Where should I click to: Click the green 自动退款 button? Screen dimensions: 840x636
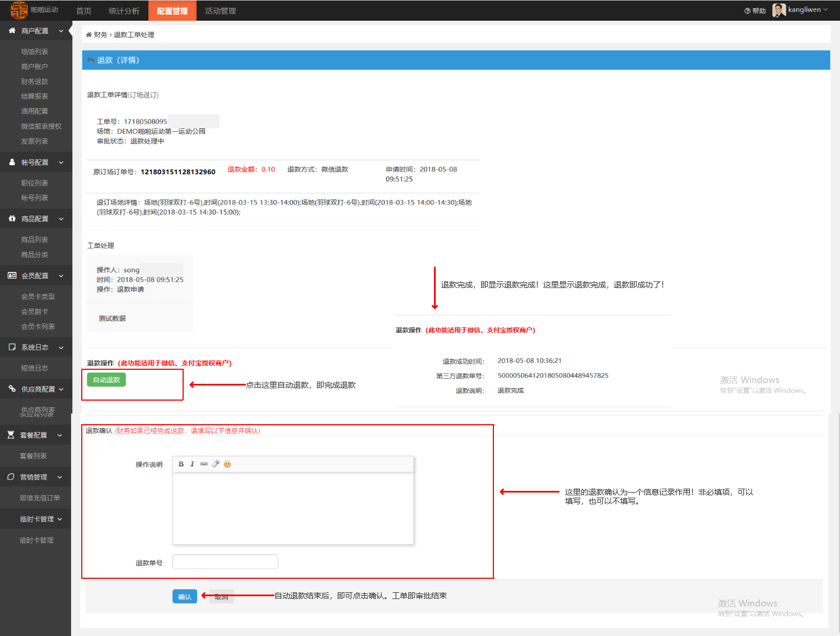coord(106,380)
